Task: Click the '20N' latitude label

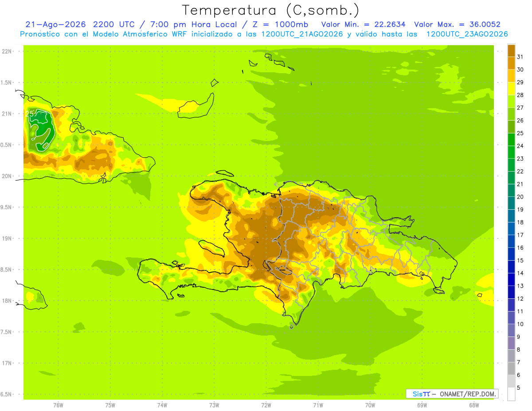Action: point(7,176)
